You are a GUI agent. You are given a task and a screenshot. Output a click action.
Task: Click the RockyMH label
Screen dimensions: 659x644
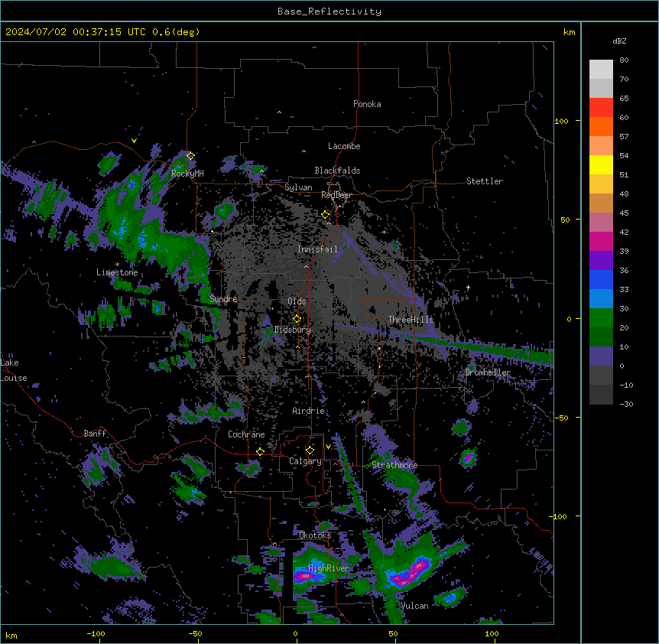(187, 174)
